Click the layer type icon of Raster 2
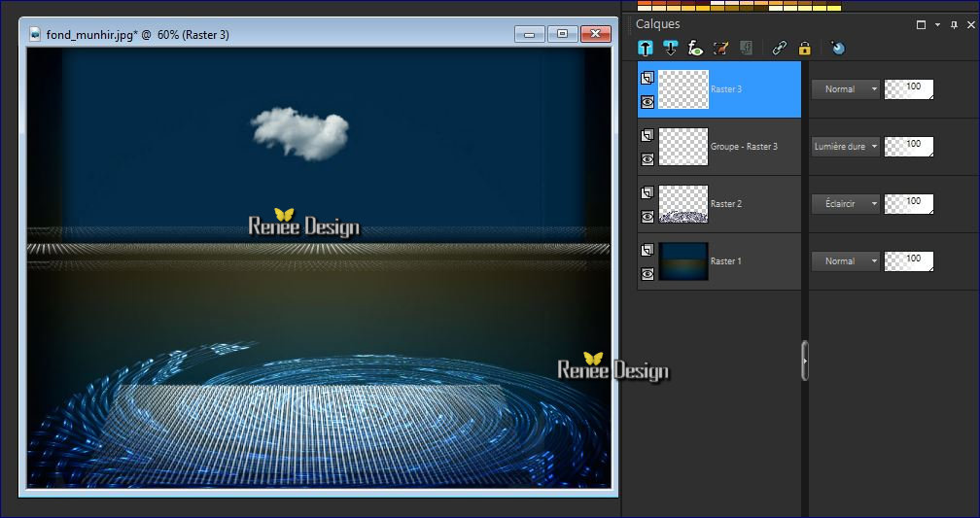This screenshot has height=518, width=980. (x=647, y=192)
